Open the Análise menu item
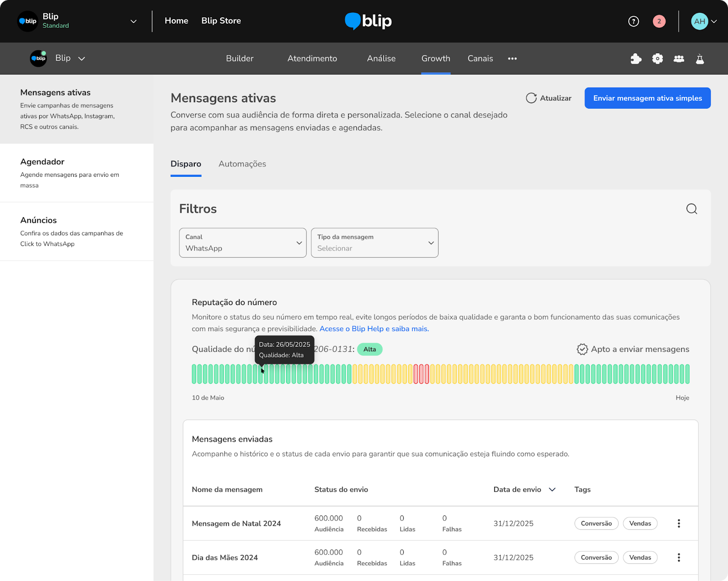 381,59
